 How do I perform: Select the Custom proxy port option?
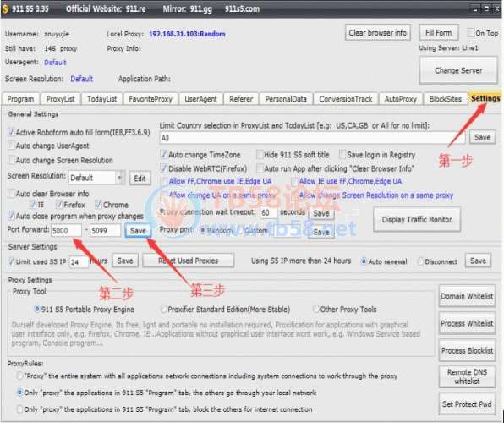point(241,230)
